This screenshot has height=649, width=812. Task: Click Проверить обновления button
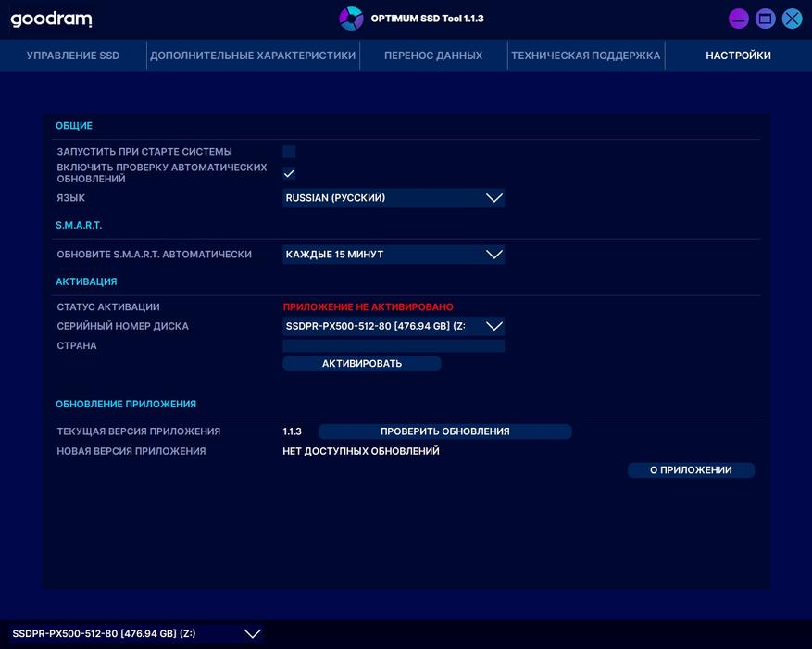(444, 431)
